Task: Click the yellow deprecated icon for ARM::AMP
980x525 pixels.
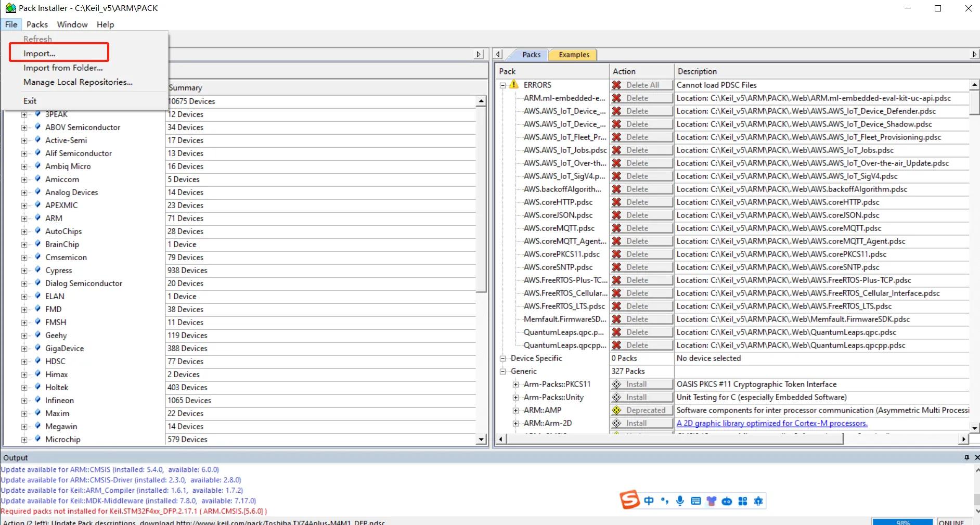Action: tap(616, 411)
